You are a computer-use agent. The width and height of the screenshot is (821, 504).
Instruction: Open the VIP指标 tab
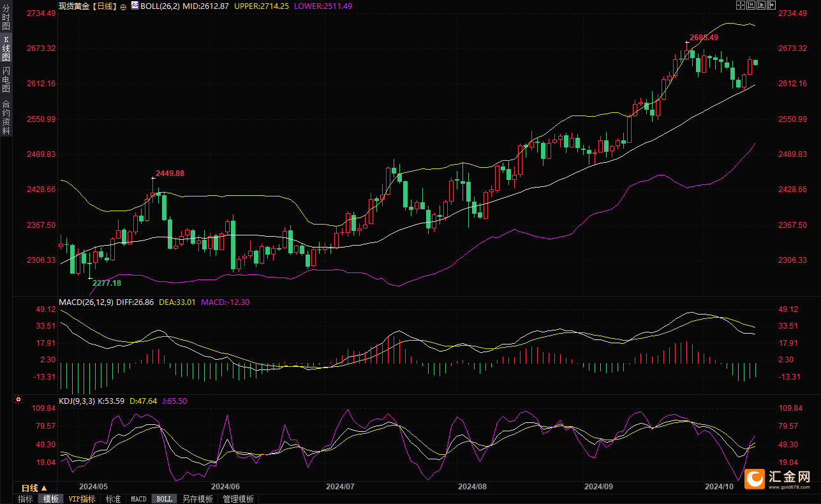[x=82, y=499]
